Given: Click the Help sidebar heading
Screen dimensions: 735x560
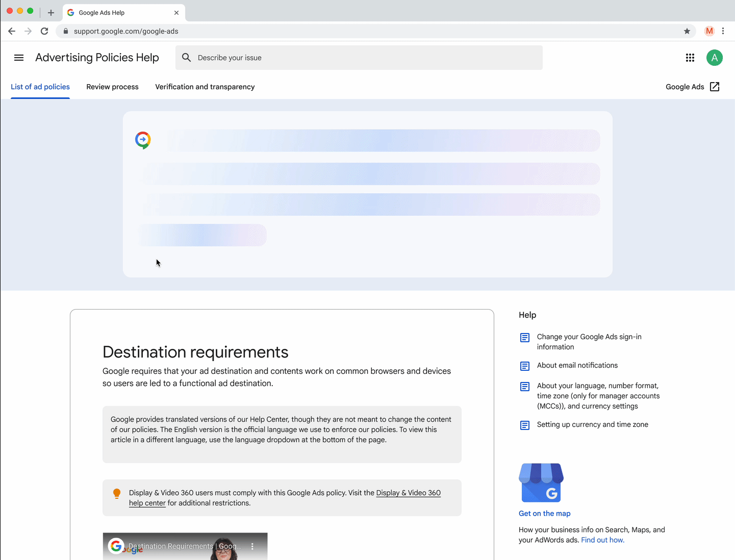Looking at the screenshot, I should [527, 315].
